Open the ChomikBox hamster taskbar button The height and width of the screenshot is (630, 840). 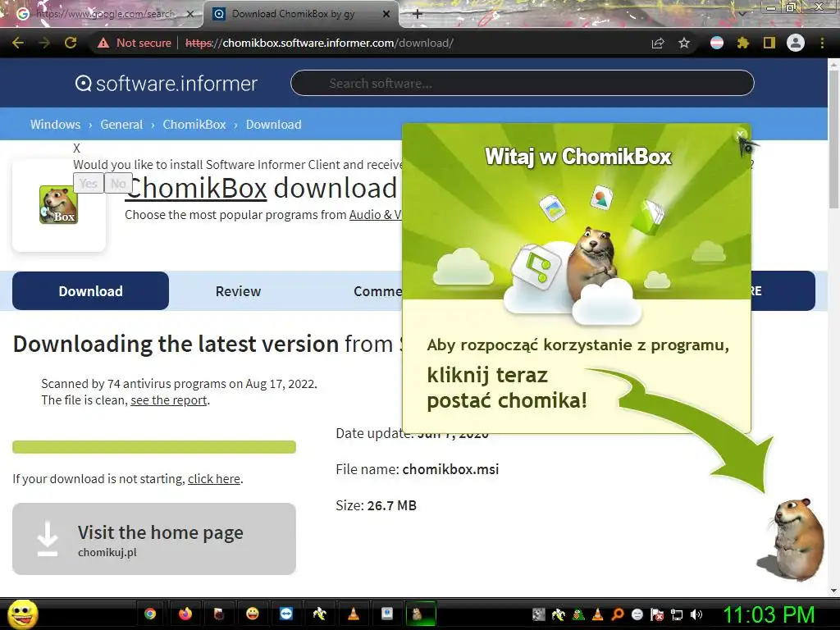pyautogui.click(x=421, y=614)
